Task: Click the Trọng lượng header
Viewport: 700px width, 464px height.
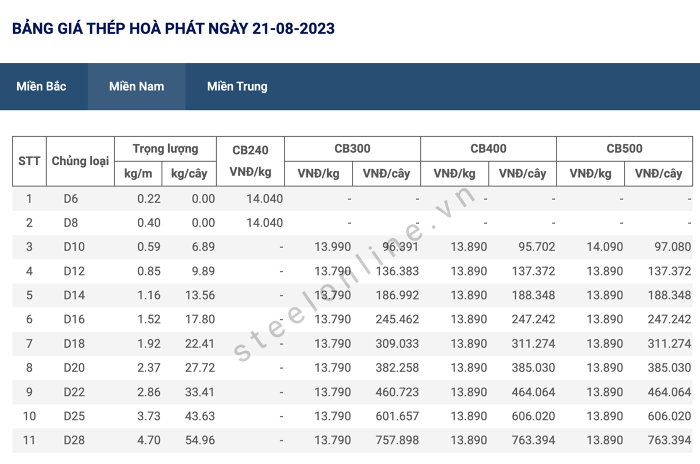Action: [x=165, y=149]
